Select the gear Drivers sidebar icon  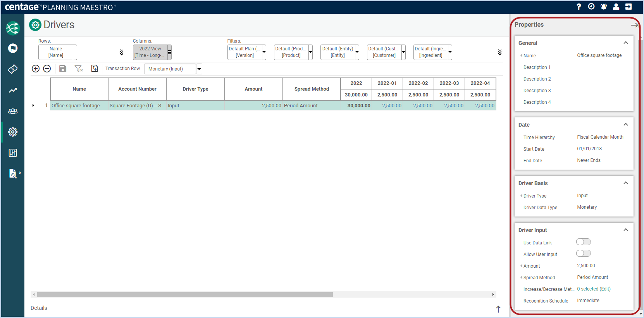[13, 132]
